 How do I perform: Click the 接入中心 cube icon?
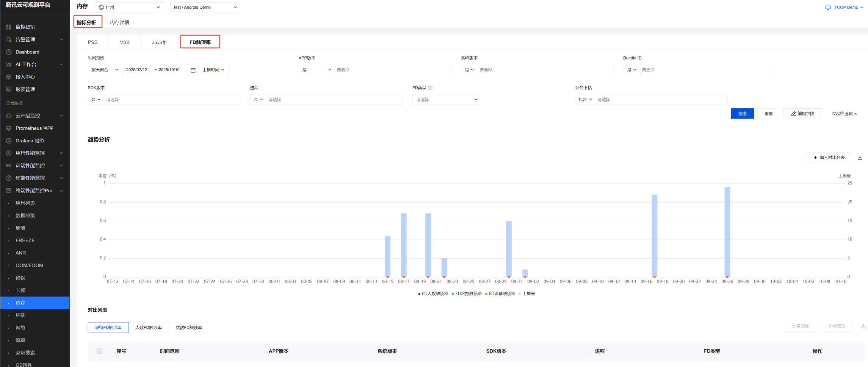tap(9, 77)
